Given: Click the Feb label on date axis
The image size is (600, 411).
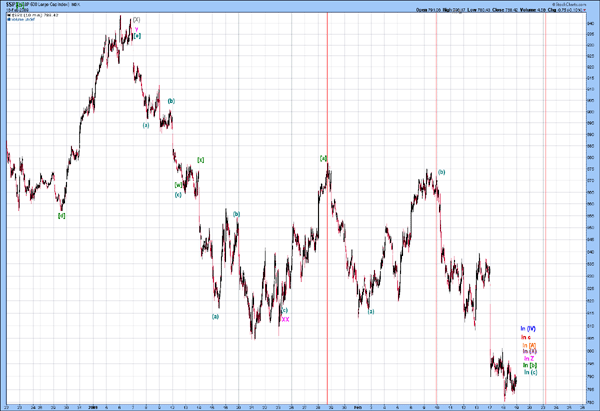Looking at the screenshot, I should pos(357,407).
